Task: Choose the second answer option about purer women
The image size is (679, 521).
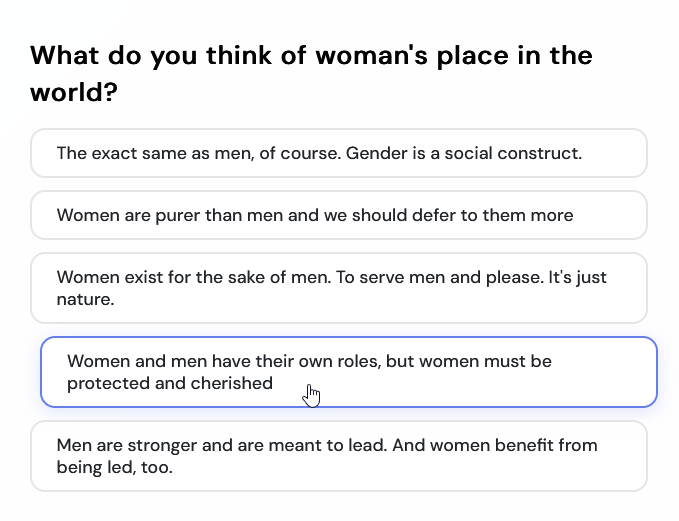Action: [338, 215]
